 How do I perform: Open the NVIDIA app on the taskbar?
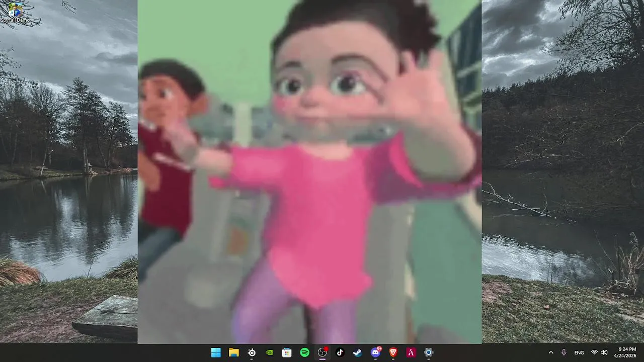coord(269,352)
